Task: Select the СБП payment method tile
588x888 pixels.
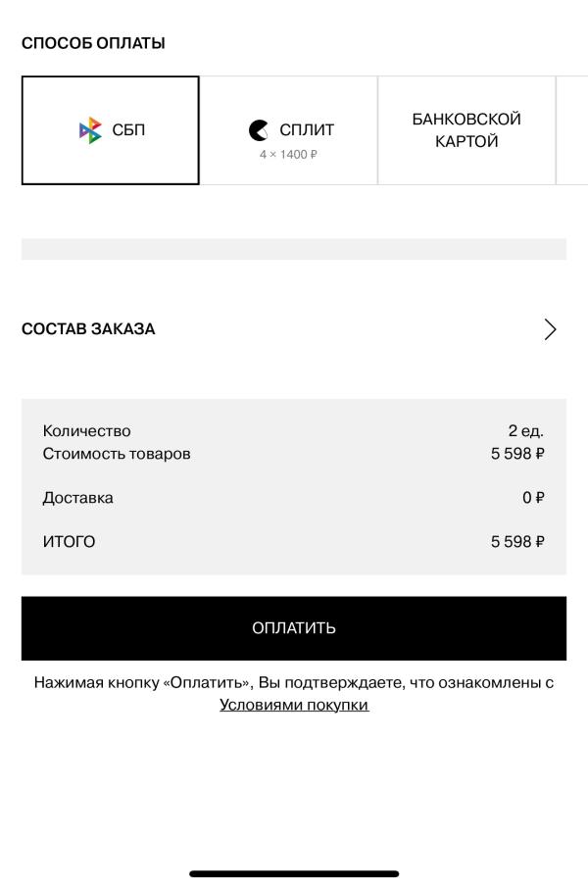Action: [110, 130]
